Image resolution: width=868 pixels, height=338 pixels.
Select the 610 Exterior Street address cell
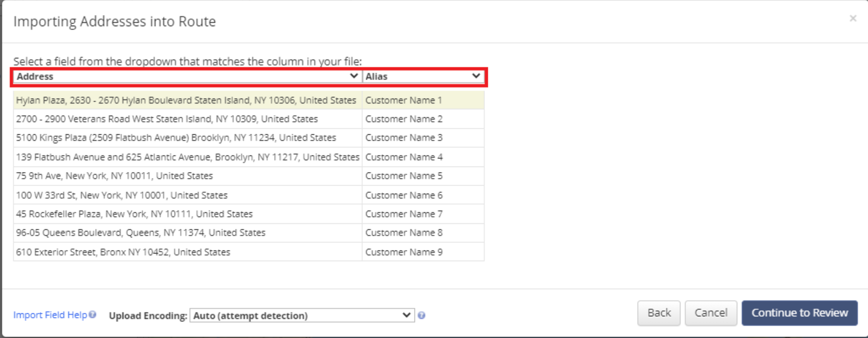188,252
